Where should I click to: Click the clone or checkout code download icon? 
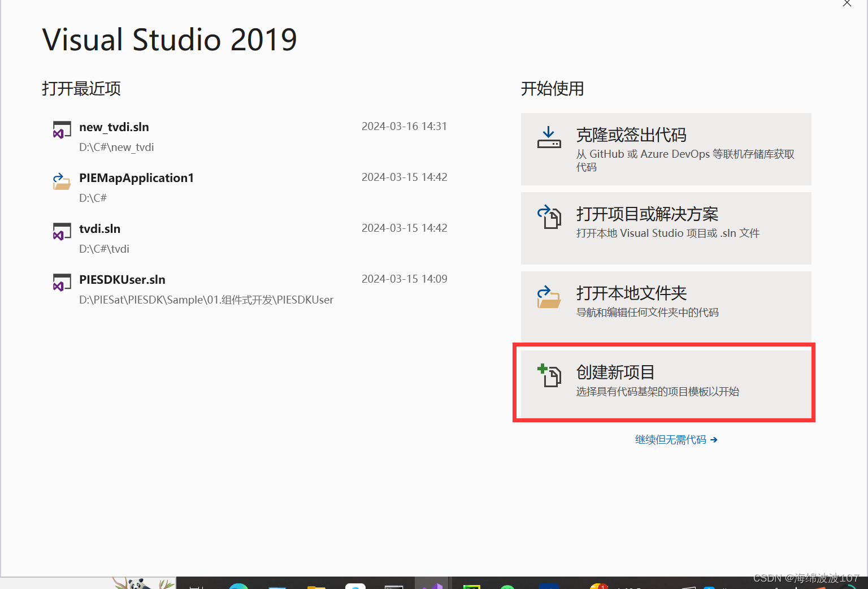[x=549, y=137]
